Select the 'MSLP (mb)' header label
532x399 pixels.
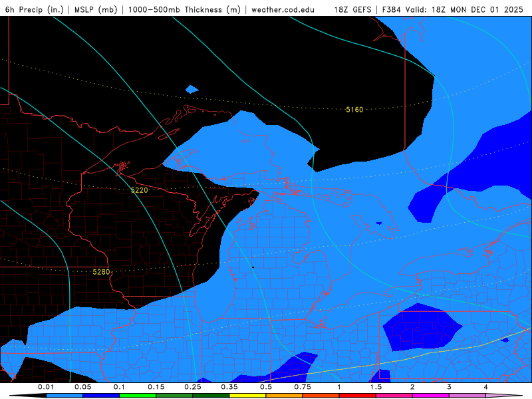96,9
